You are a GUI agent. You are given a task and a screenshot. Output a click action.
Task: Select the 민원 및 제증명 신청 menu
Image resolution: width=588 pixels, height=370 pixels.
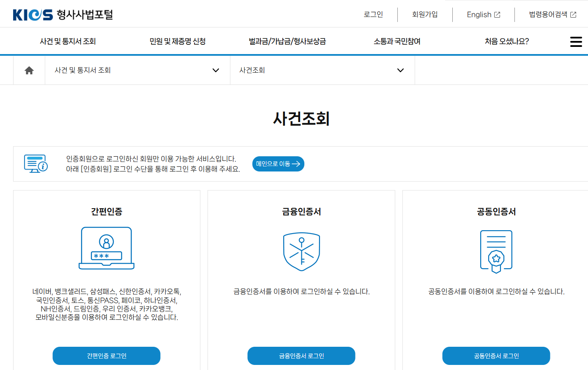[x=178, y=41]
